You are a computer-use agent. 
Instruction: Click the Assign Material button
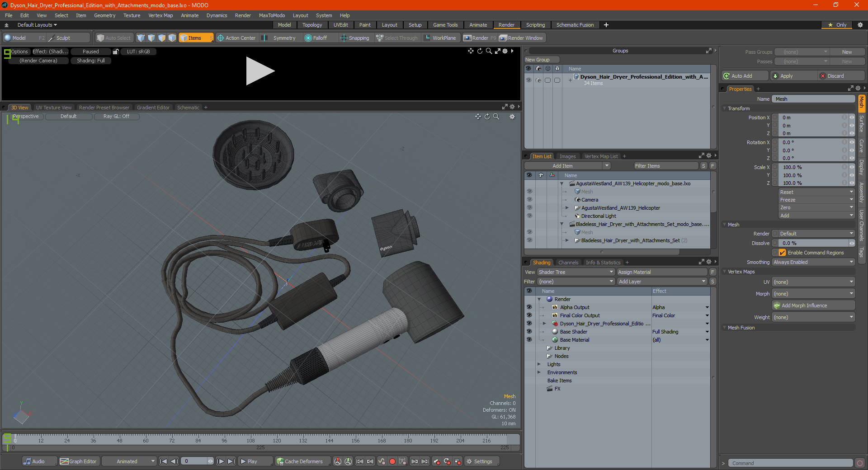pos(662,272)
